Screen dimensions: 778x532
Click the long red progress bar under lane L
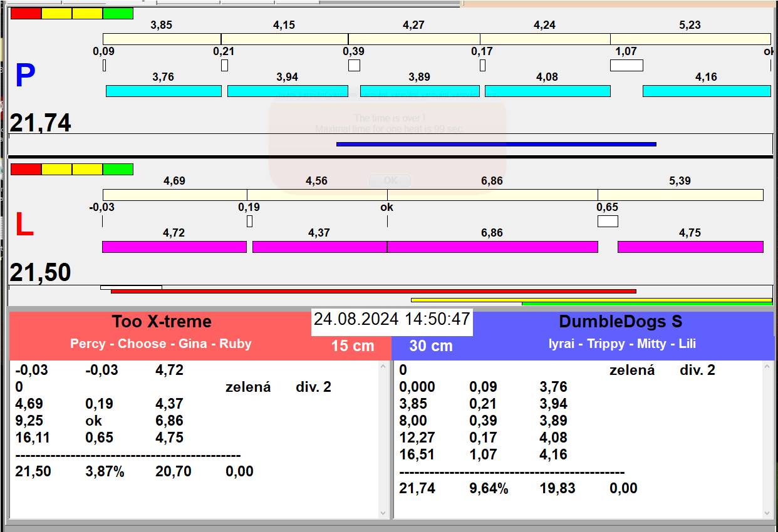click(373, 291)
